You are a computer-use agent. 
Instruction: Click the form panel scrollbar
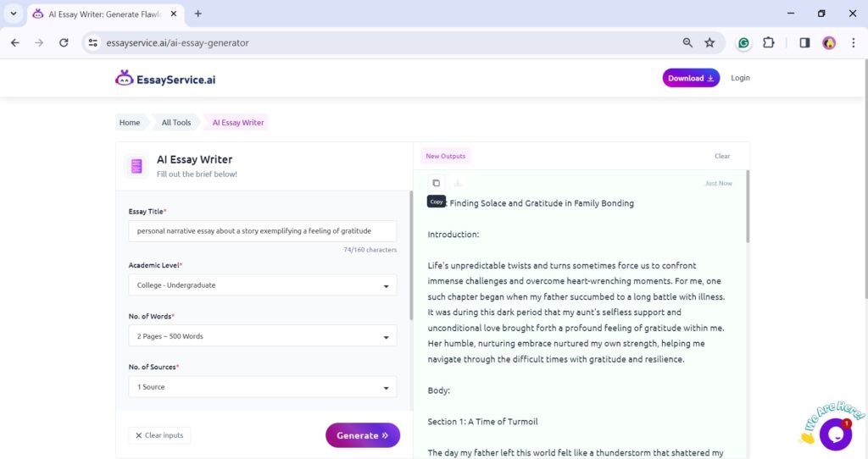tap(411, 256)
